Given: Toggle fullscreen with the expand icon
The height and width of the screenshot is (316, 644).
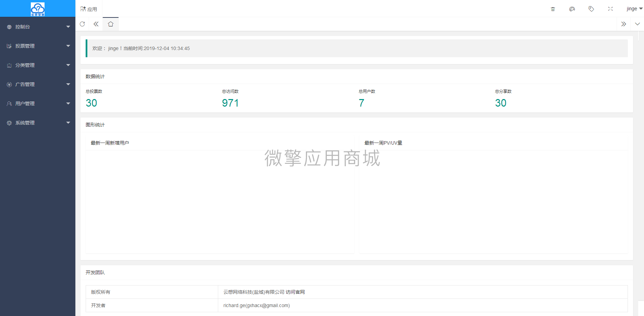Looking at the screenshot, I should (x=610, y=9).
